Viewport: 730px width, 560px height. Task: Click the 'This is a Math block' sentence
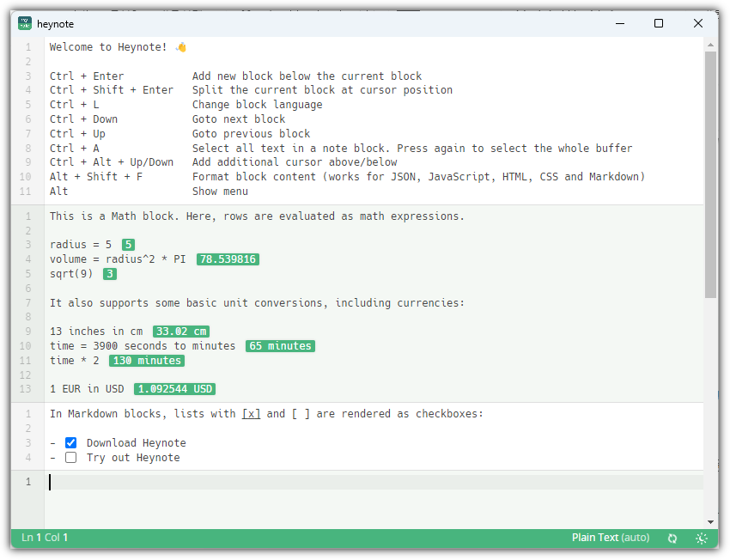coord(257,216)
